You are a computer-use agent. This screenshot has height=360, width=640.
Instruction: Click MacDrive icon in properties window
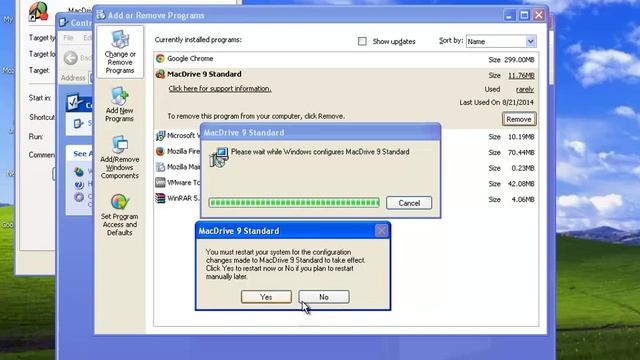tap(38, 11)
